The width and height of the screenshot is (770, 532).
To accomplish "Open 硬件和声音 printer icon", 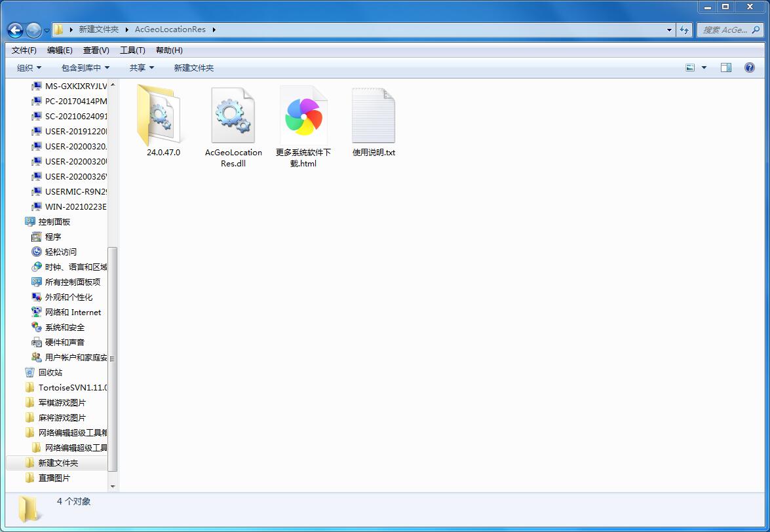I will click(36, 343).
